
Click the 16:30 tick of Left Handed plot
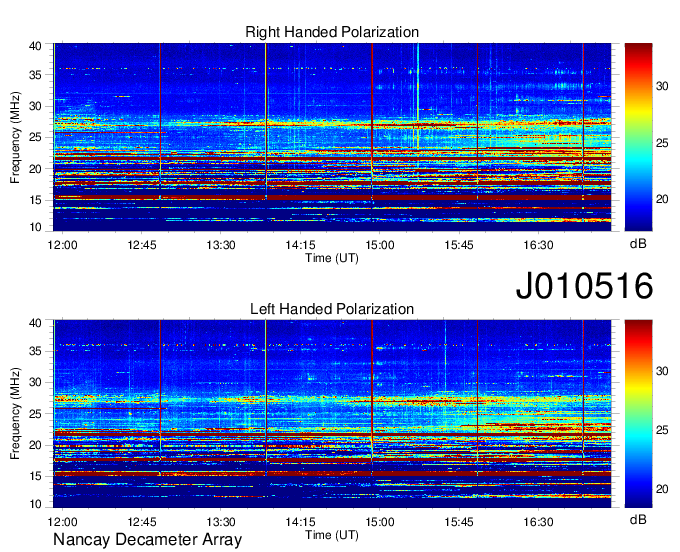(538, 522)
